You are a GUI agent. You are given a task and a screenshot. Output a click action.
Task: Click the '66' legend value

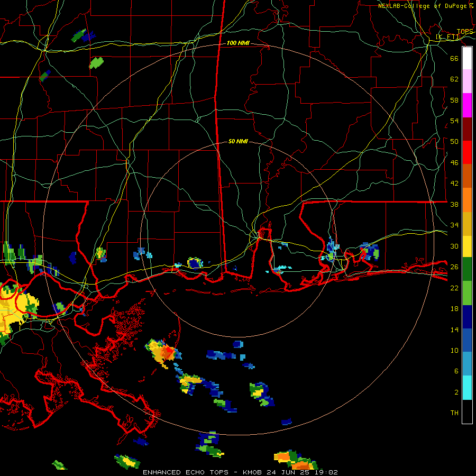(x=454, y=58)
